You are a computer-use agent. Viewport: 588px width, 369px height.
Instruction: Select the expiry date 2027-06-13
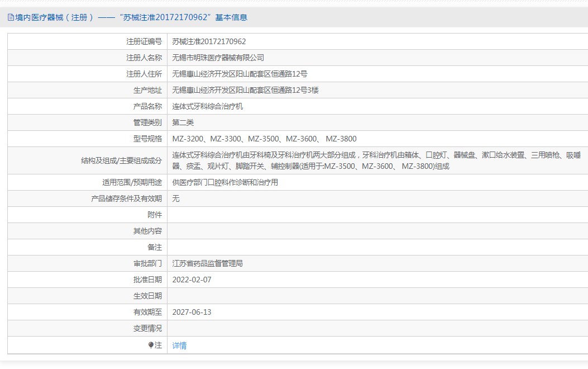point(192,312)
